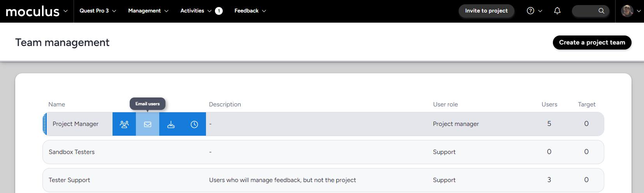Click the download icon in Project Manager row
Viewport: 644px width, 193px height.
click(x=171, y=124)
